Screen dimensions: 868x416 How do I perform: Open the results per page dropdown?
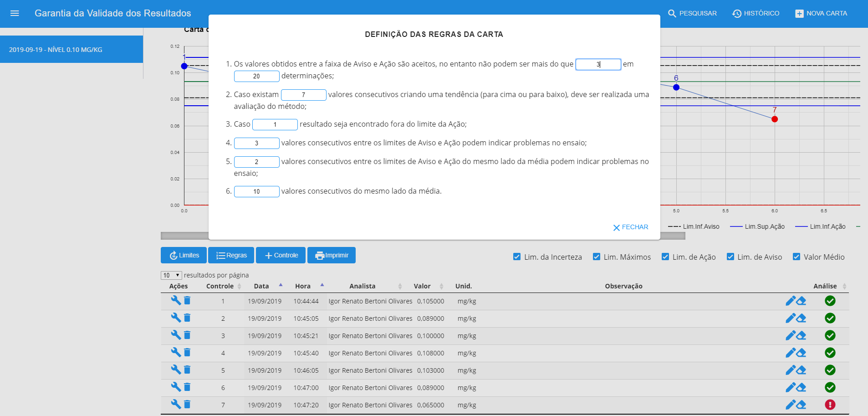click(171, 275)
